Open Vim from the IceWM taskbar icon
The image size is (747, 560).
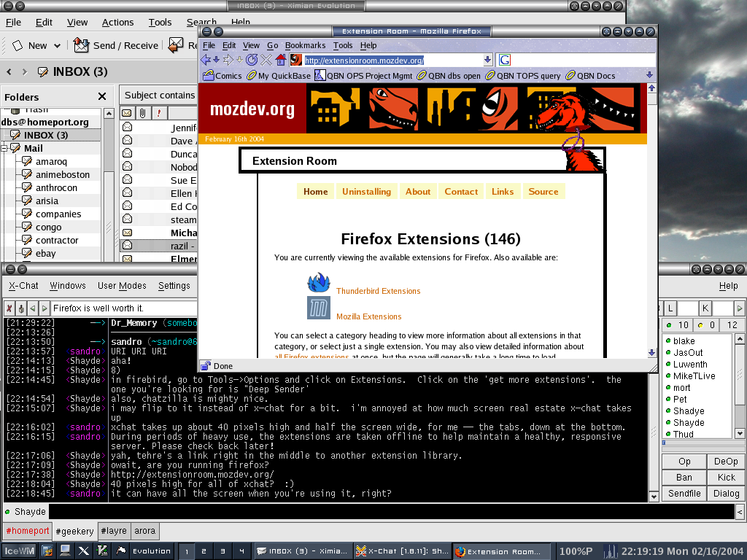(x=102, y=551)
